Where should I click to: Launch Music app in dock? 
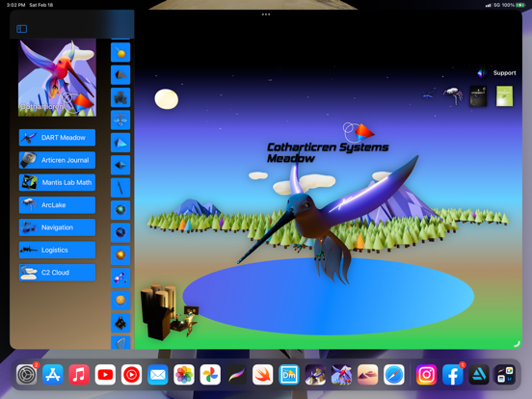[79, 375]
